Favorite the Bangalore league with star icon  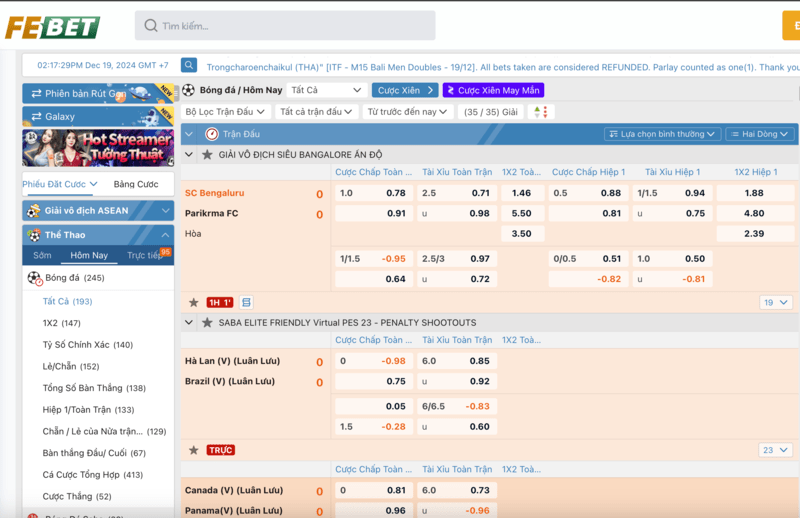point(207,155)
